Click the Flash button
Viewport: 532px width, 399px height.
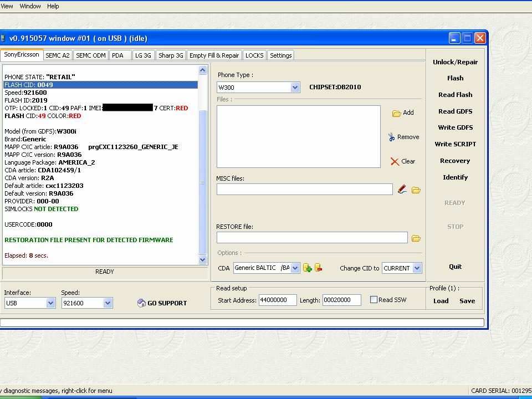coord(455,78)
